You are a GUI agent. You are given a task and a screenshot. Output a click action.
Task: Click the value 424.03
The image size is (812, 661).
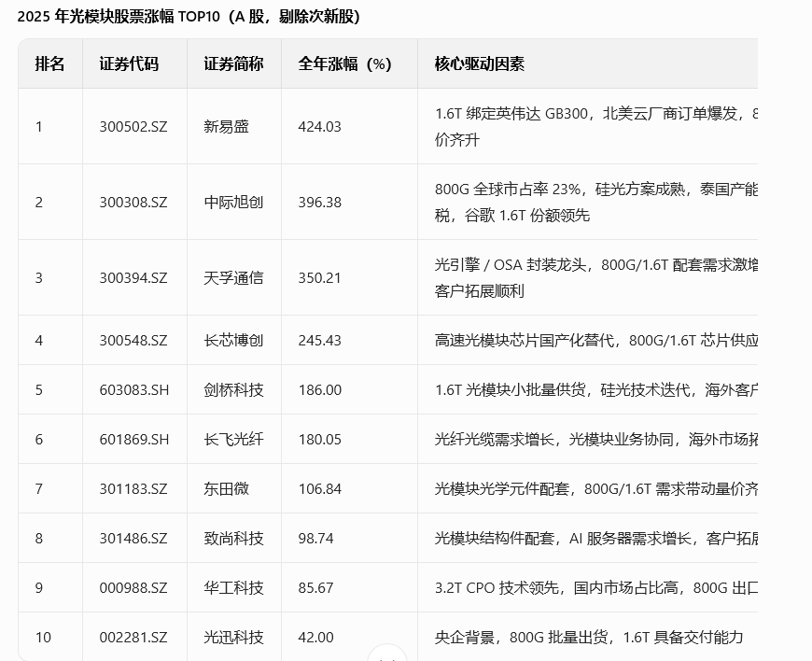point(319,126)
